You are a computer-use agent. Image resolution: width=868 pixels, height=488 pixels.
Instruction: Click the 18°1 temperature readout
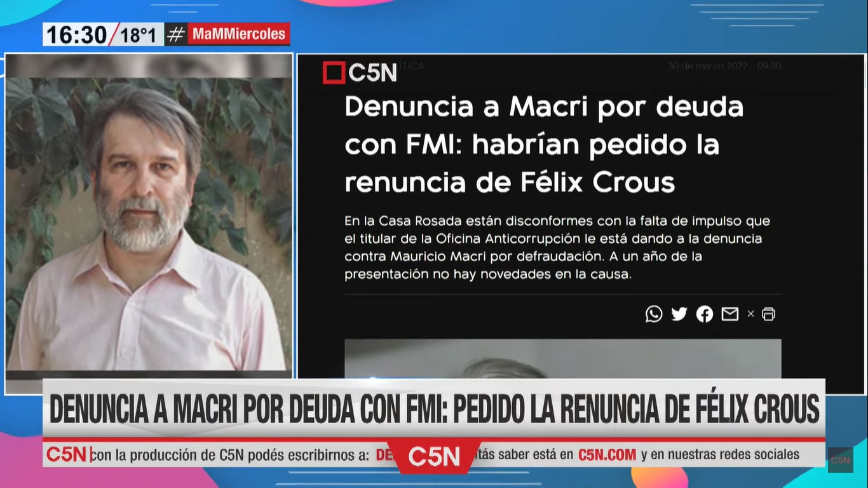pos(138,35)
